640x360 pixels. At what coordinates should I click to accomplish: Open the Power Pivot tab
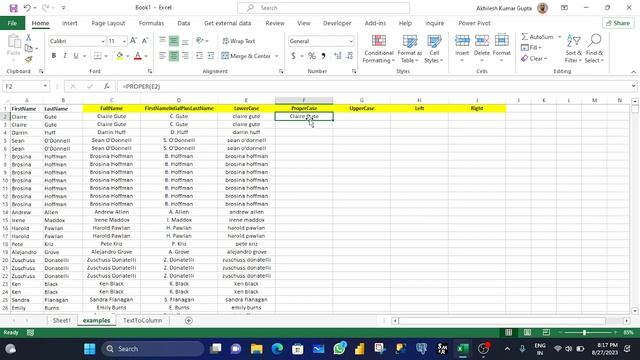pos(474,23)
